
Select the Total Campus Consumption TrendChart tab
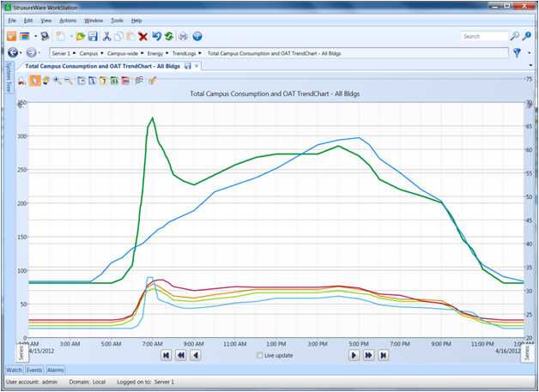click(x=102, y=66)
